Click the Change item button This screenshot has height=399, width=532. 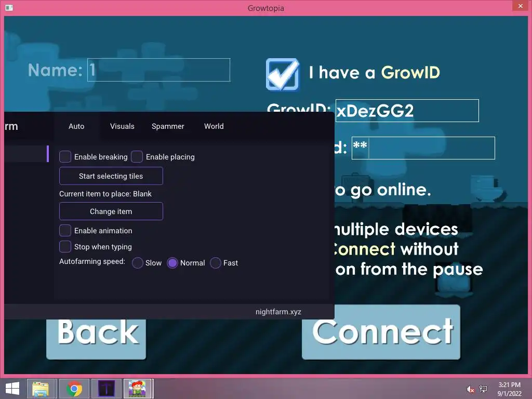click(x=111, y=211)
